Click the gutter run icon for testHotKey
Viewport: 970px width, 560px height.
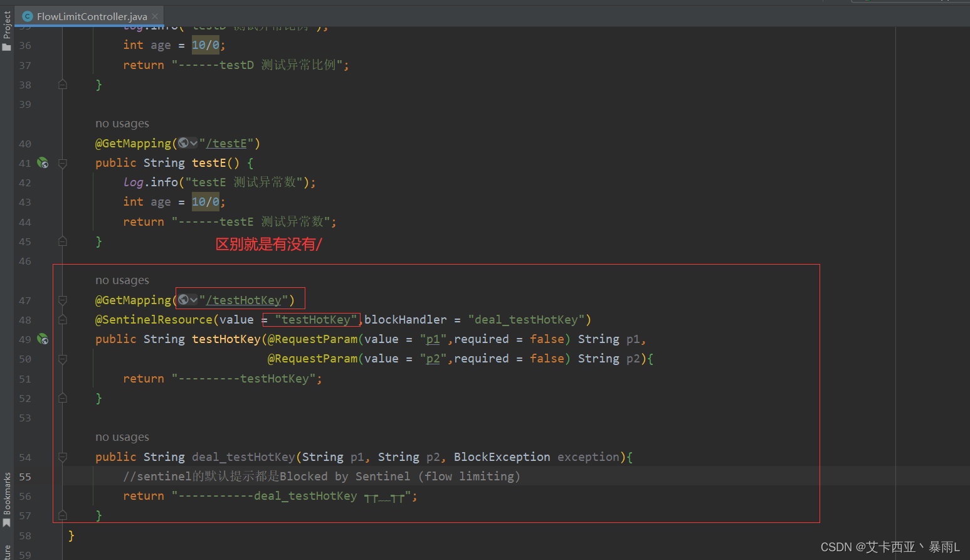[43, 339]
